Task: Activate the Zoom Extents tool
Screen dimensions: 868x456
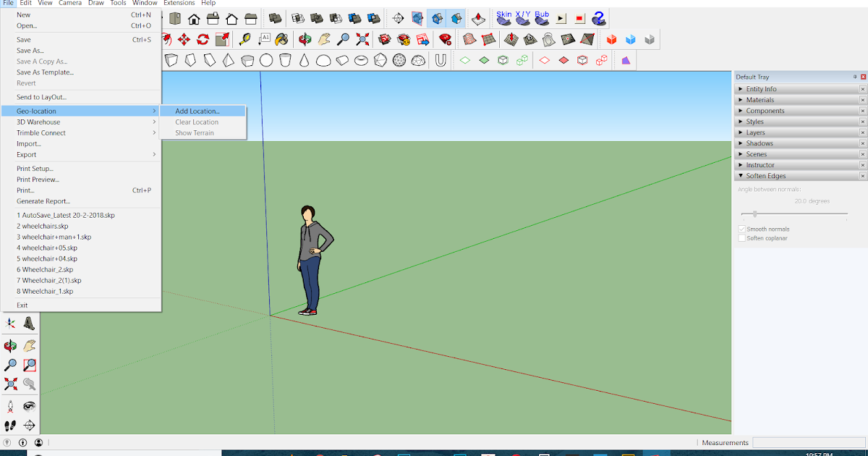Action: (10, 382)
